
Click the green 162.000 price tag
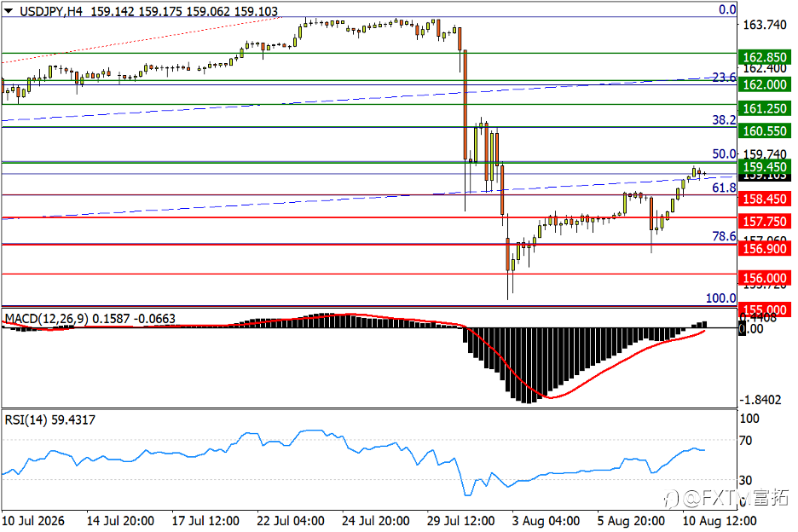coord(765,84)
